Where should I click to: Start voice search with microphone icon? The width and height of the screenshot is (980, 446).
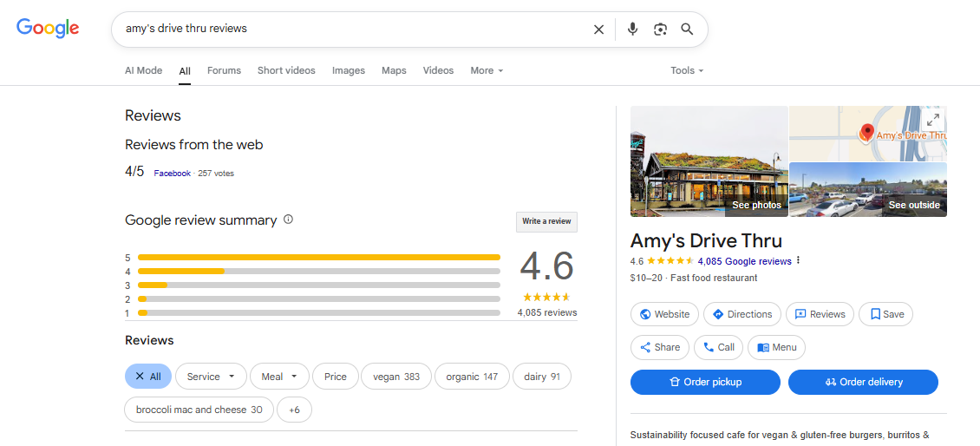click(x=632, y=29)
